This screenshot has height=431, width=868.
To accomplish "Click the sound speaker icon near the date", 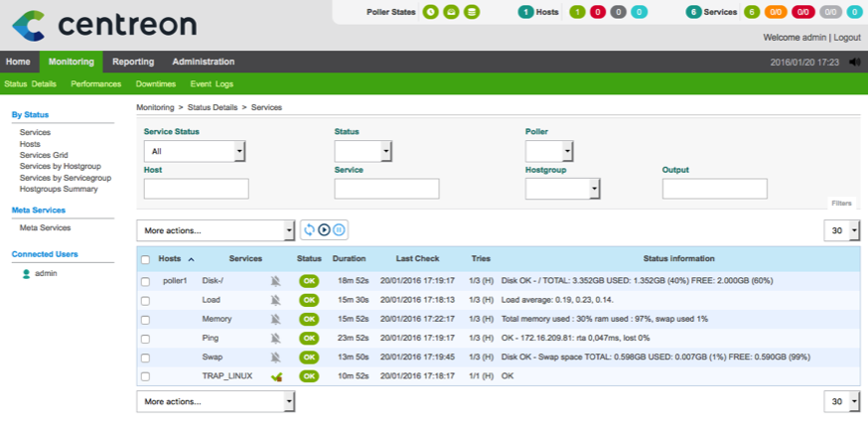I will tap(855, 62).
